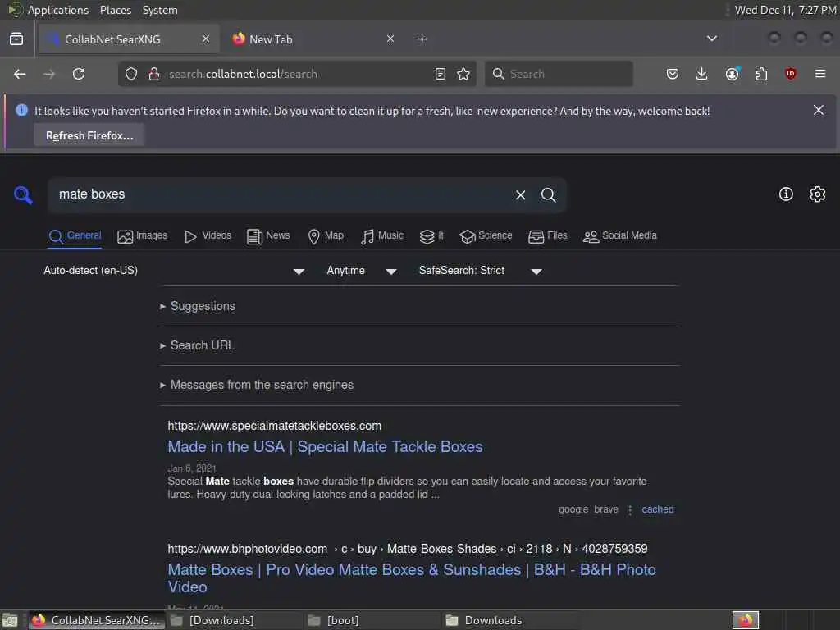Click the site security lock icon
The image size is (840, 630).
tap(154, 74)
